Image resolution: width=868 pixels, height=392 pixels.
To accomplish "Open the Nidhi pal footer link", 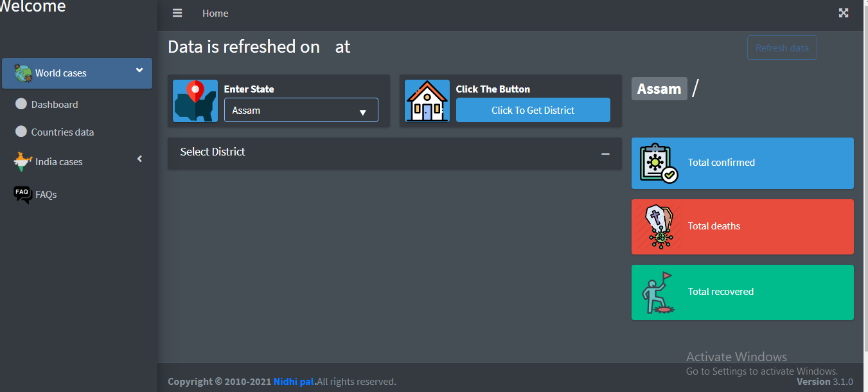I will tap(294, 382).
